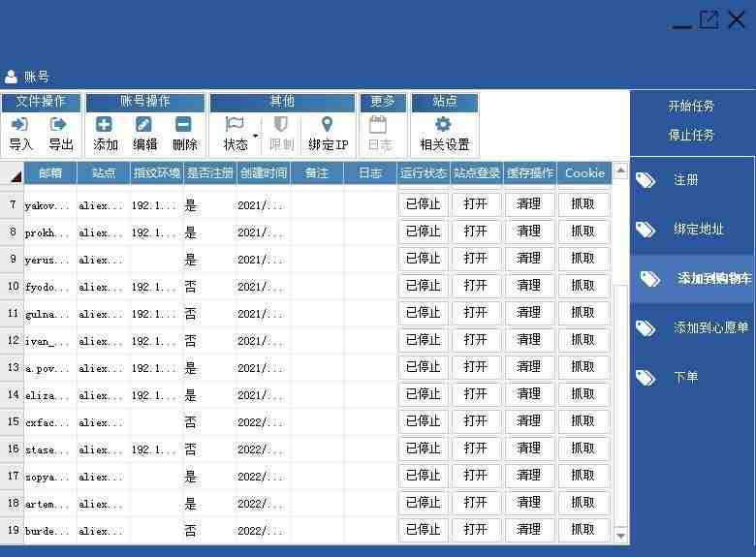The height and width of the screenshot is (557, 756).
Task: Click the table scrollbar up arrow
Action: (x=621, y=170)
